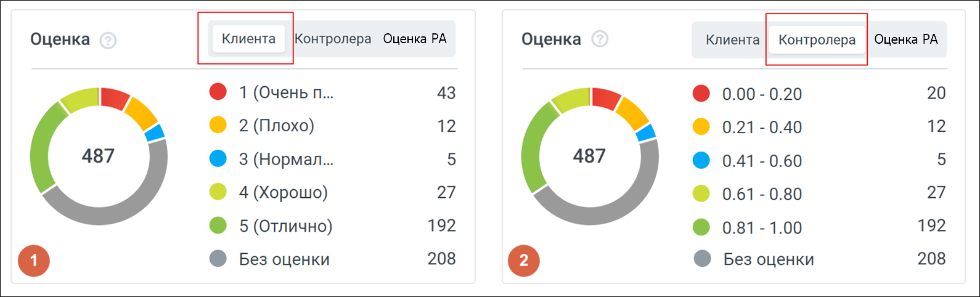The image size is (980, 297).
Task: Click red dot for 0.00 - 0.20 range
Action: [x=701, y=94]
